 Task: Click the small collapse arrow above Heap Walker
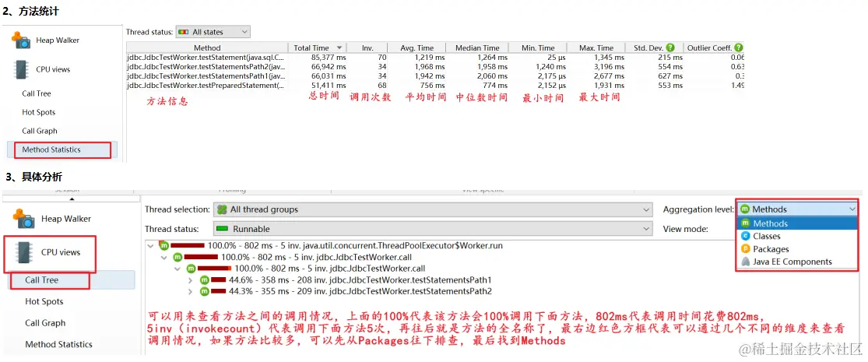coord(72,199)
